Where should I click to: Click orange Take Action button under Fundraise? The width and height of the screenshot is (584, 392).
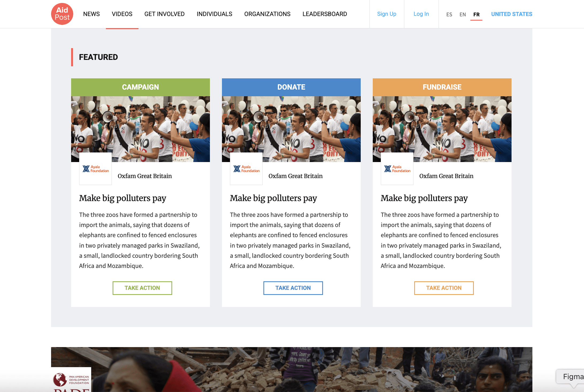coord(444,288)
